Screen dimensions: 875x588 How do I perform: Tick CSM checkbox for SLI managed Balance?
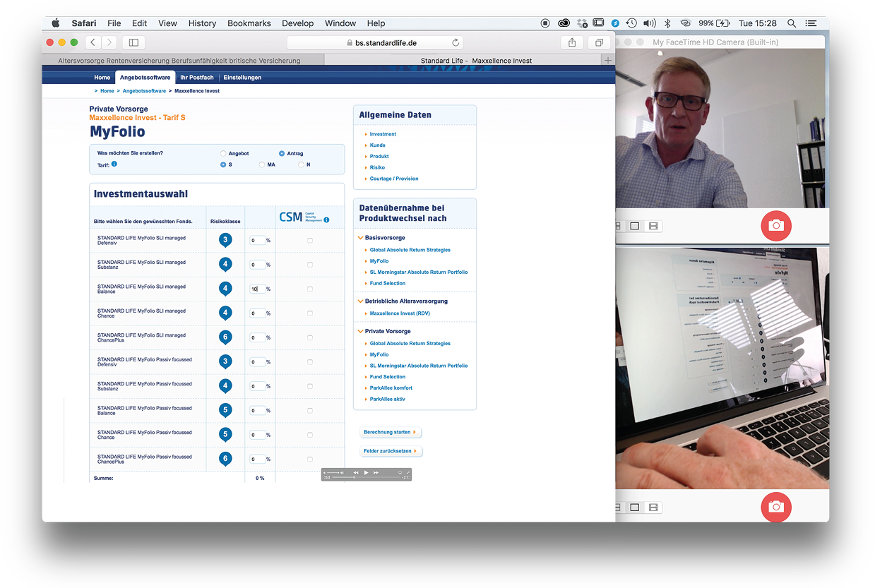coord(310,289)
